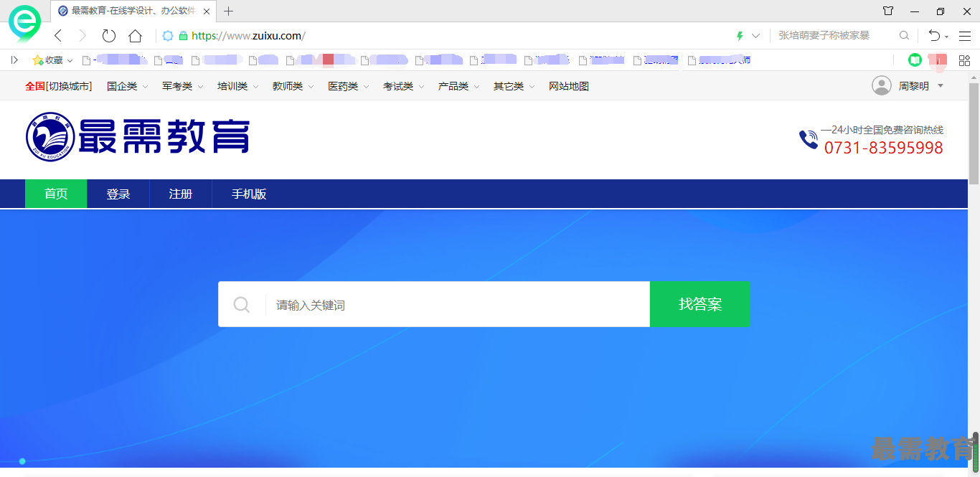Open a new tab with plus button
The image size is (980, 477).
pos(229,11)
